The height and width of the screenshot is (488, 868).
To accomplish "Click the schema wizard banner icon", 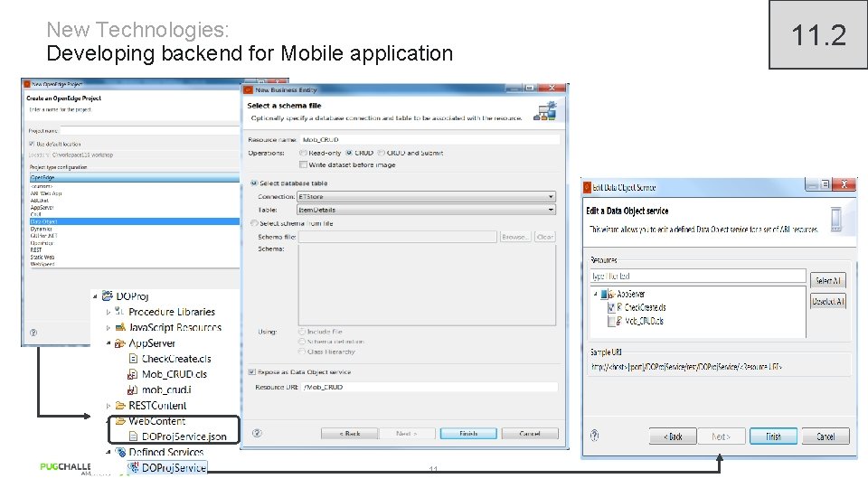I will click(x=545, y=110).
